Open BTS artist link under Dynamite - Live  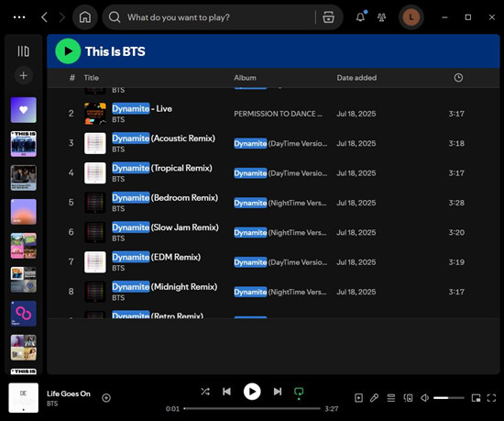coord(118,120)
